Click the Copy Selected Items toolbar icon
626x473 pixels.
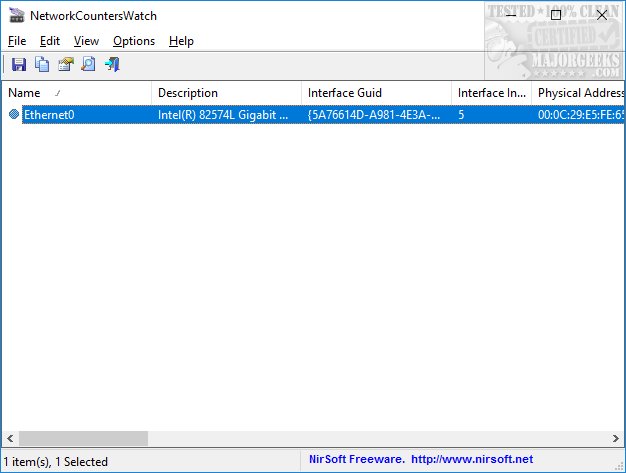click(42, 64)
